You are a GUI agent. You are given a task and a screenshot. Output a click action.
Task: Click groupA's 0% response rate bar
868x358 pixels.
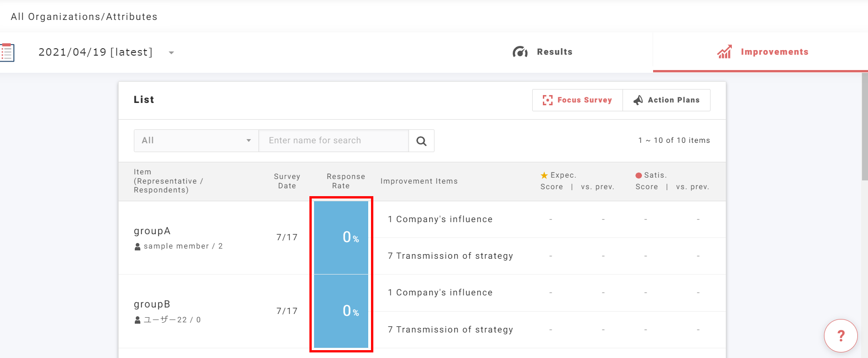[341, 237]
